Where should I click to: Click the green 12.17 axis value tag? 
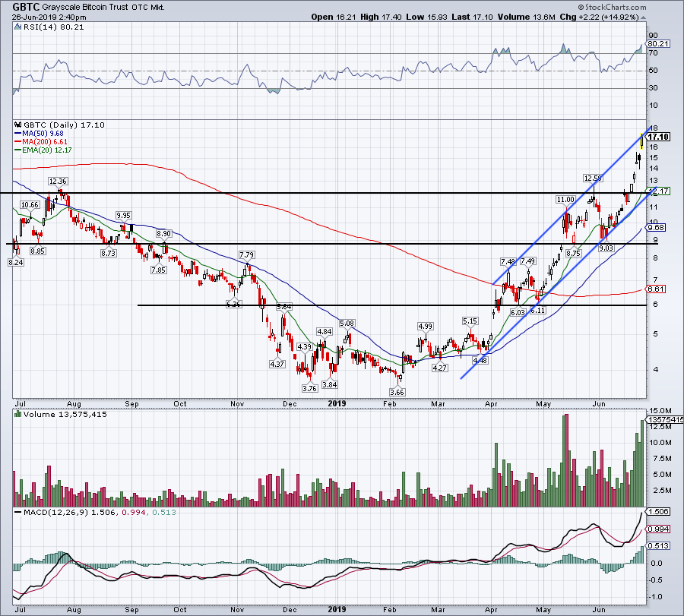point(658,191)
